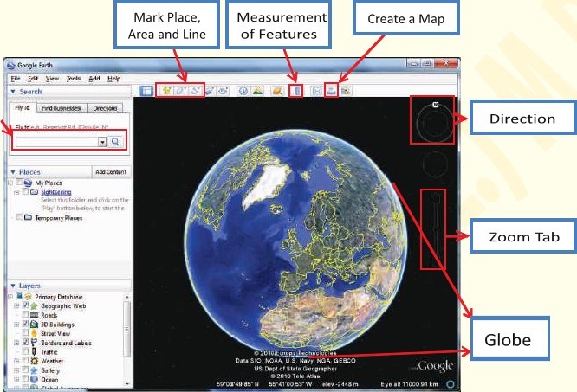Select the Add Polygon tool
This screenshot has width=577, height=392.
(x=181, y=90)
